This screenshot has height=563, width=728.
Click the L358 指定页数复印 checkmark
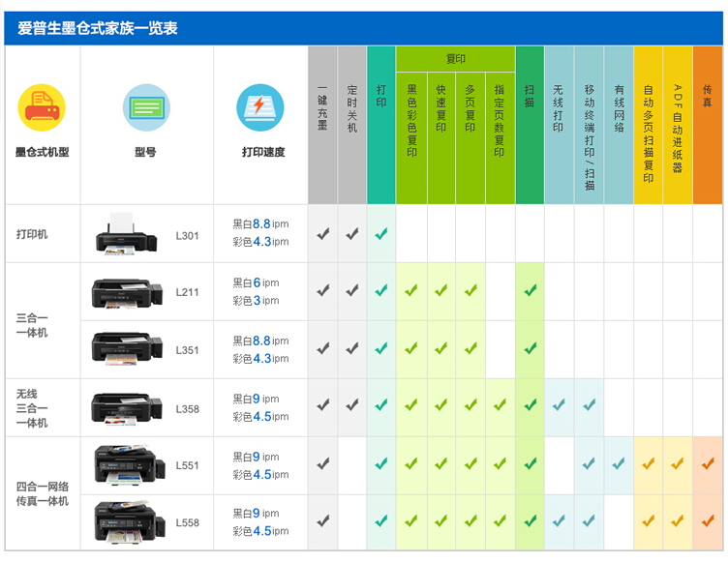click(500, 405)
